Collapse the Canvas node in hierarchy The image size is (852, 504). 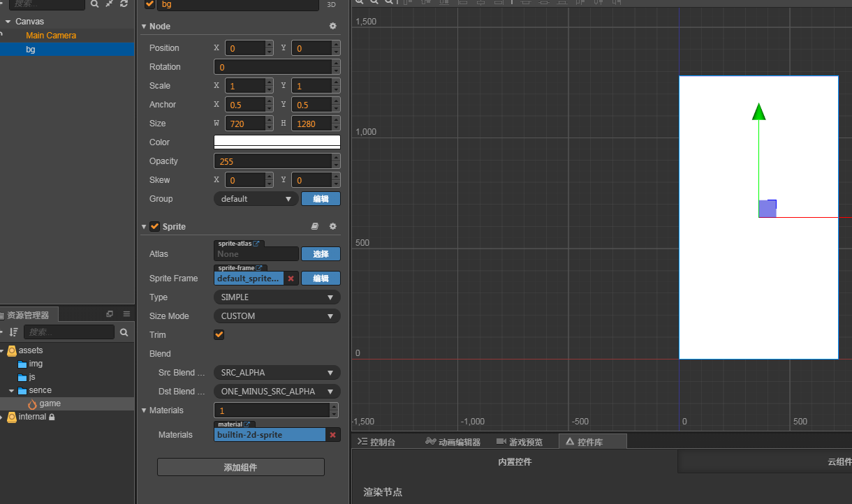tap(8, 22)
